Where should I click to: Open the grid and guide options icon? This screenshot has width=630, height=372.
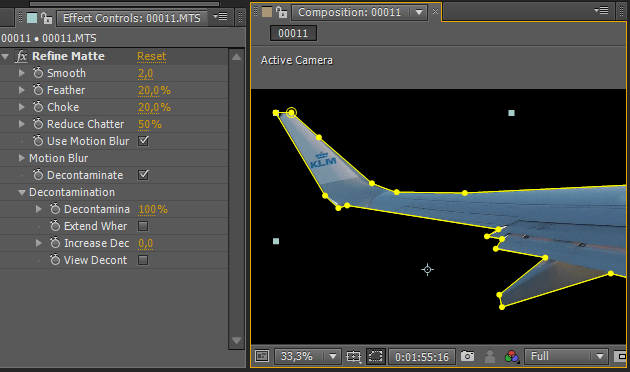tap(354, 356)
